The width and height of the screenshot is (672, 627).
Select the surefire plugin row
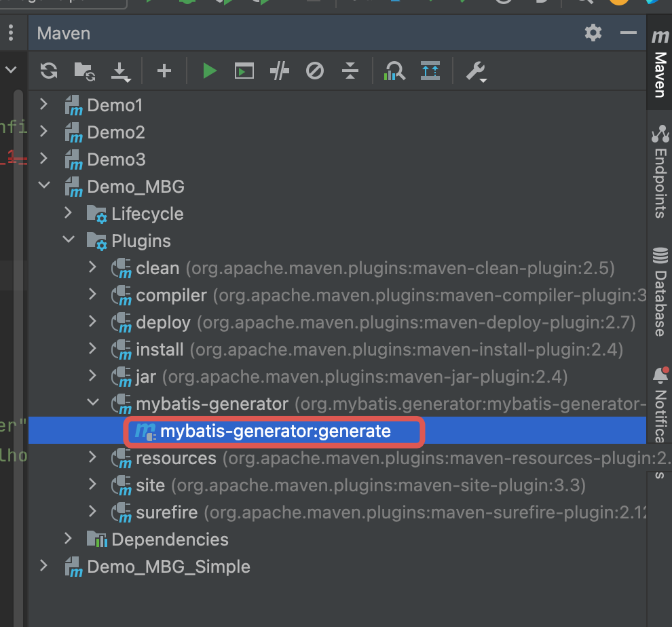coord(337,512)
